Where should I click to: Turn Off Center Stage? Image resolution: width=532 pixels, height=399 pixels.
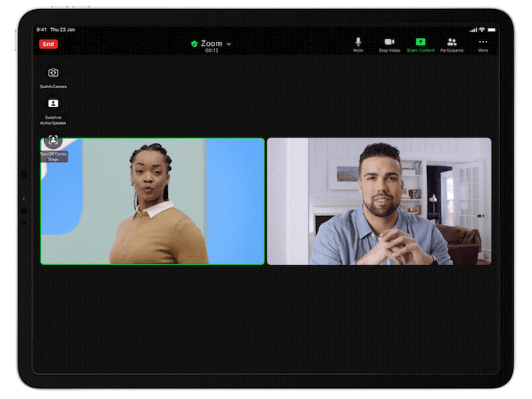pyautogui.click(x=53, y=141)
